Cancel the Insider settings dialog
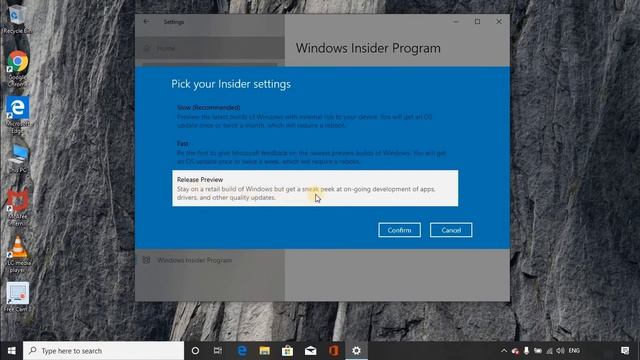Viewport: 640px width, 360px height. [451, 230]
